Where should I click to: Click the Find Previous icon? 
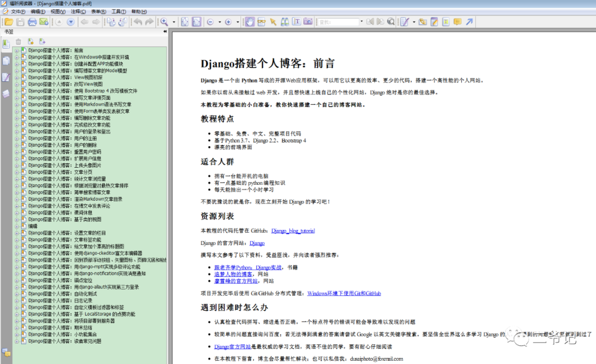point(370,22)
